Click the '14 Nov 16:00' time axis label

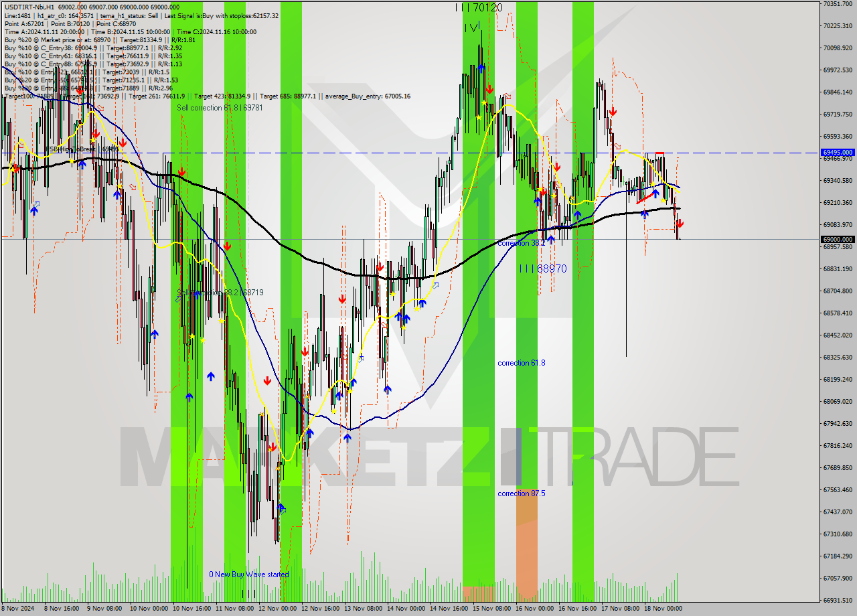pos(449,609)
